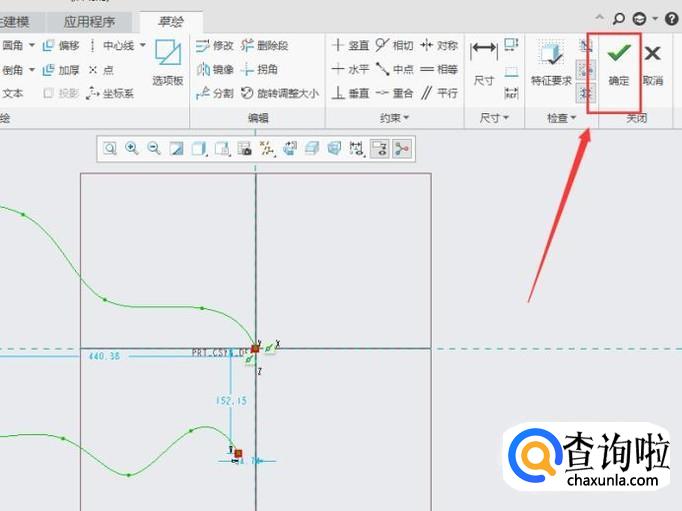Expand the 检查 group dropdown

561,118
